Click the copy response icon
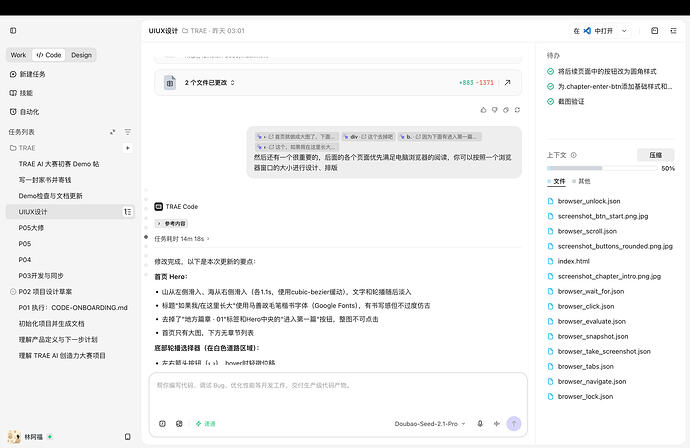This screenshot has width=690, height=448. (506, 110)
